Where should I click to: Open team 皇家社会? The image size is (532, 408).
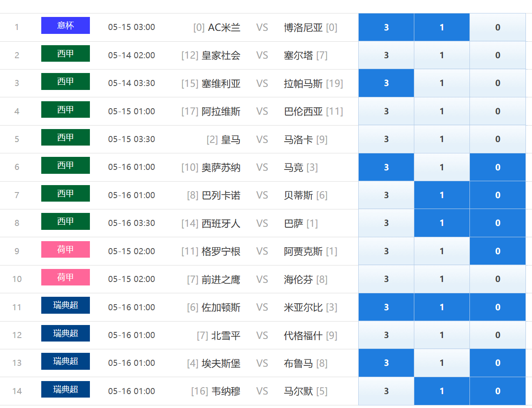point(221,55)
